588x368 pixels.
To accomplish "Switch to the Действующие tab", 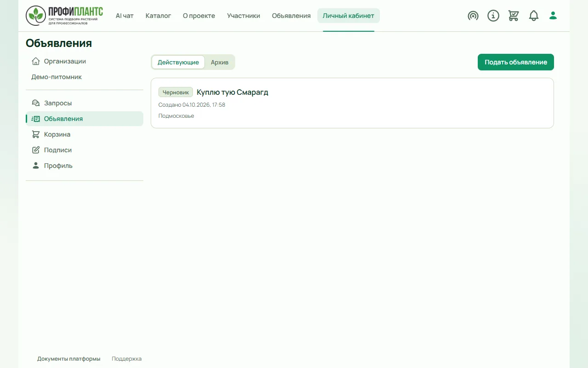I will coord(178,62).
